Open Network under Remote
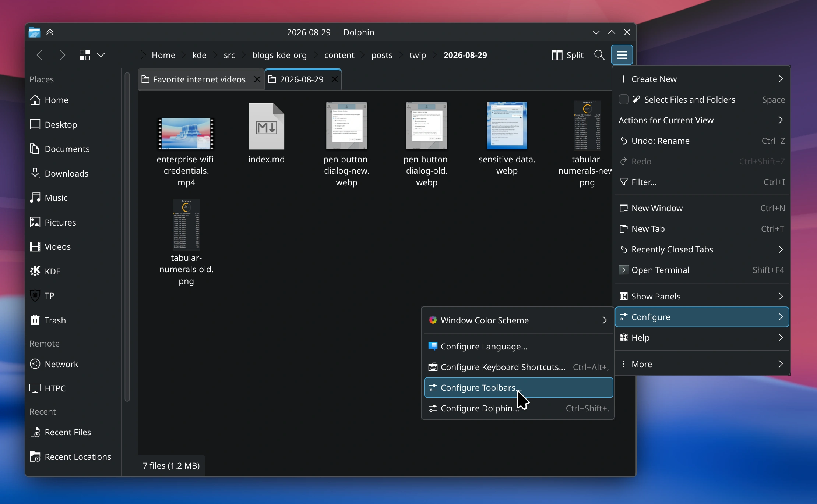817x504 pixels. [73, 364]
